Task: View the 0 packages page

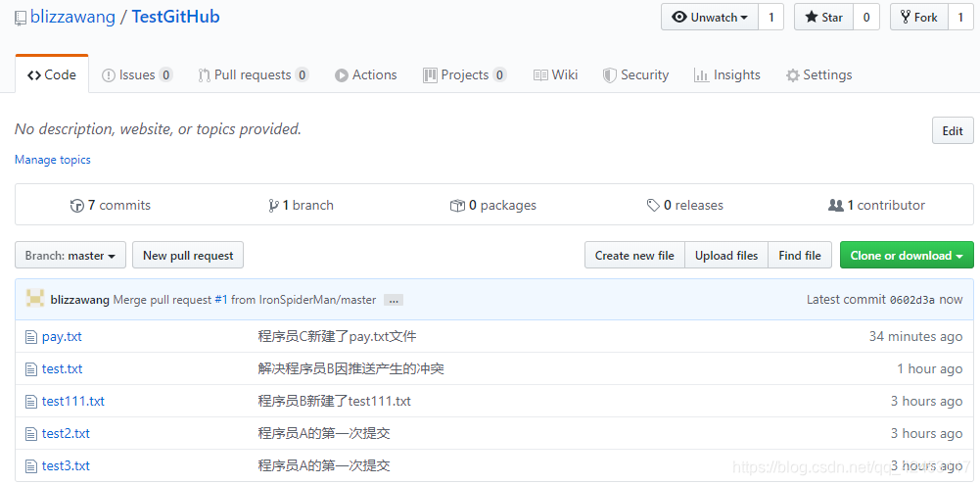Action: pyautogui.click(x=493, y=205)
